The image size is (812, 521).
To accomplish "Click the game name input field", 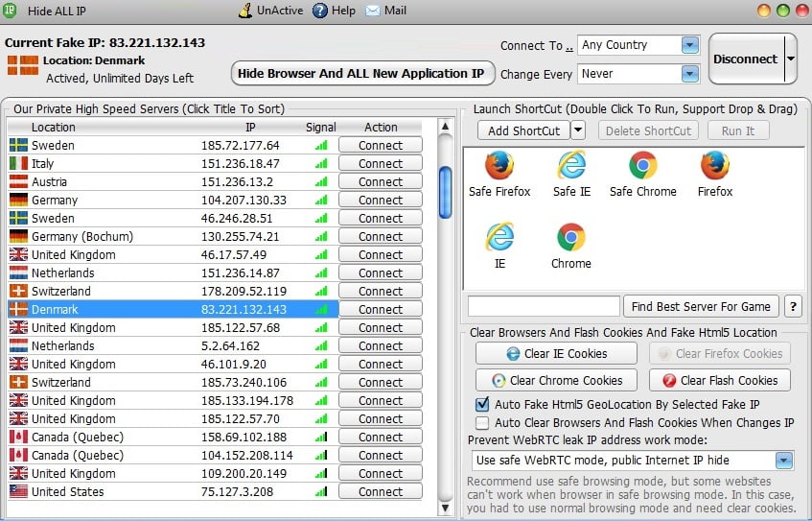I will (x=544, y=306).
